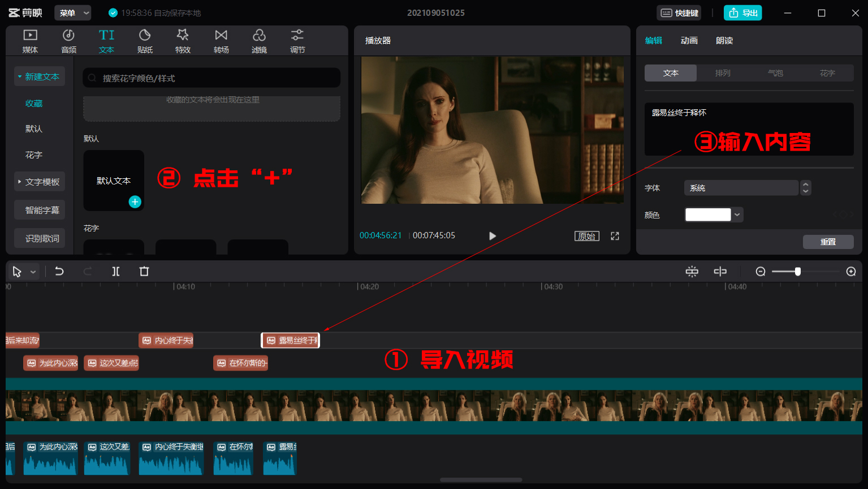Switch to the 动画 tab

pyautogui.click(x=689, y=40)
